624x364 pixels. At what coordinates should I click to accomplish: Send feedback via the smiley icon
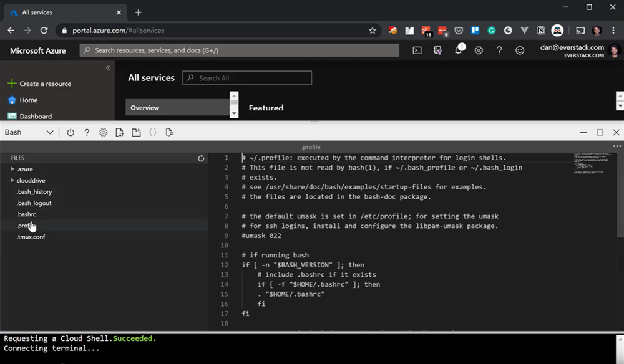pyautogui.click(x=520, y=50)
